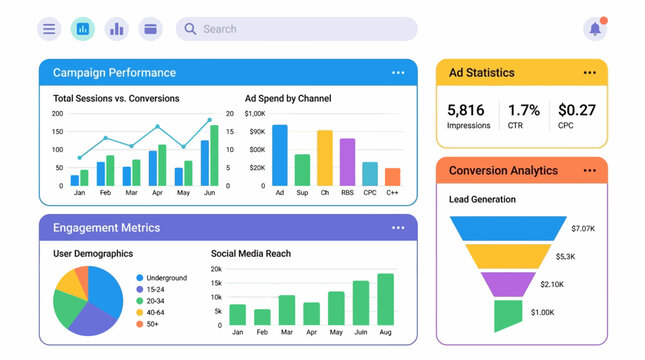This screenshot has height=360, width=645.
Task: Click the blue top funnel stage
Action: pos(508,228)
